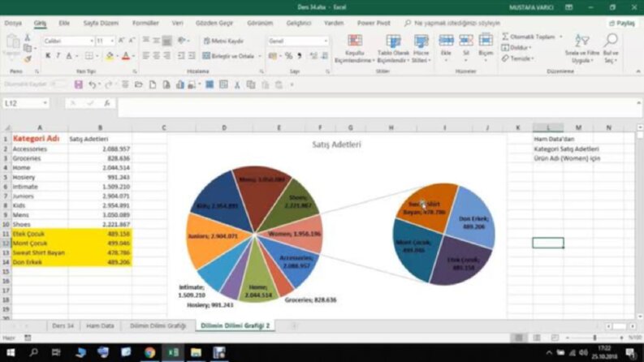The height and width of the screenshot is (362, 644).
Task: Click the text orientation icon
Action: (x=182, y=41)
